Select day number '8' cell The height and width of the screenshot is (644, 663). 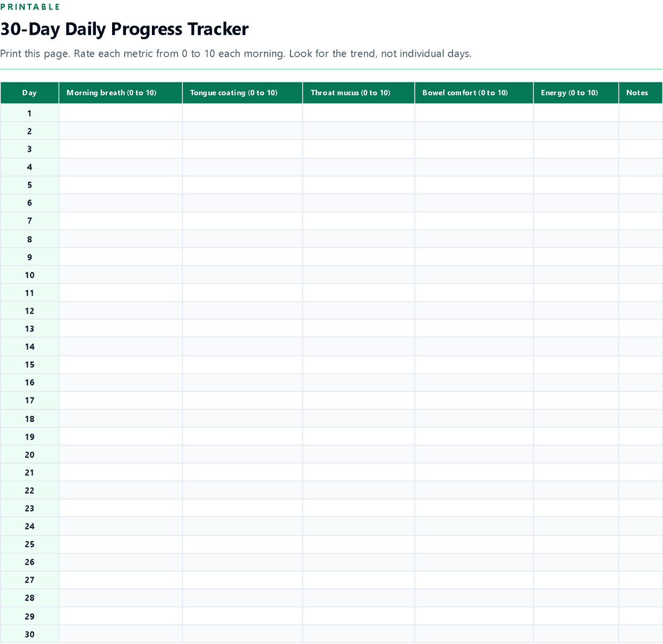[x=30, y=239]
